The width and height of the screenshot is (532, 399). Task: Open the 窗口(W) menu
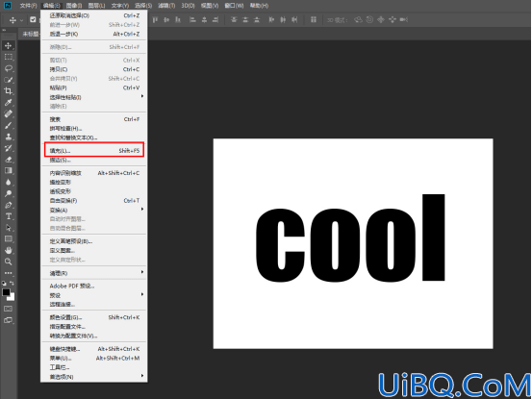tap(234, 6)
